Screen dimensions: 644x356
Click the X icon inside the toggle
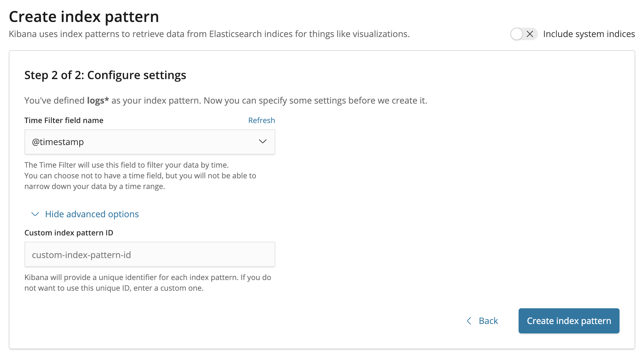(x=530, y=34)
